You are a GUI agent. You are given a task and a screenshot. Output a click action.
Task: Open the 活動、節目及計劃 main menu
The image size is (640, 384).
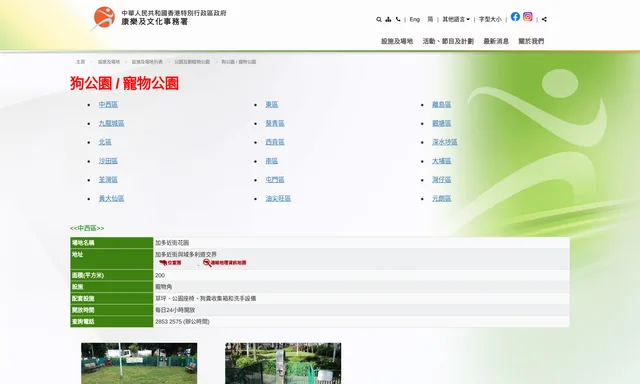(448, 41)
